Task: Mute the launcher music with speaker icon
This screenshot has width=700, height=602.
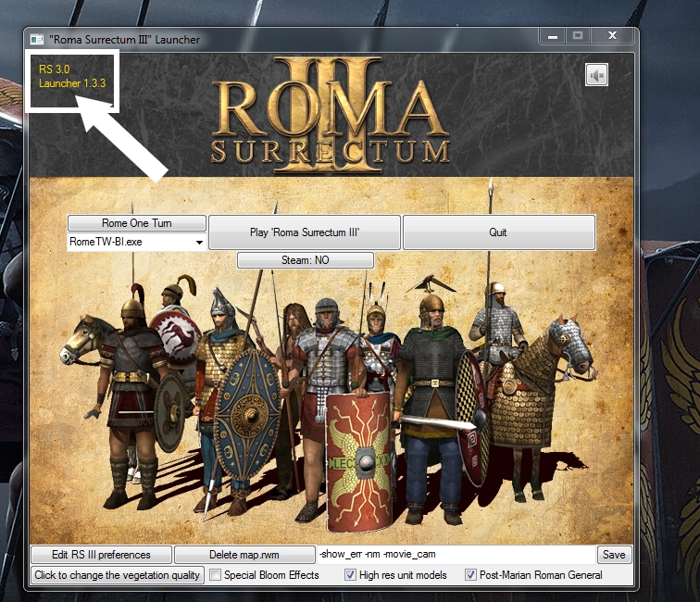Action: (x=596, y=75)
